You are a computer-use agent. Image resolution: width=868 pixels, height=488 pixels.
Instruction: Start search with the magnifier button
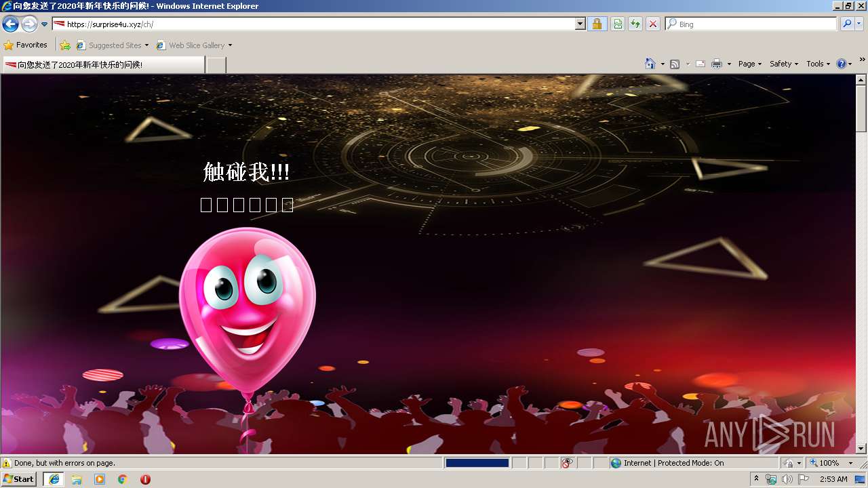click(847, 24)
